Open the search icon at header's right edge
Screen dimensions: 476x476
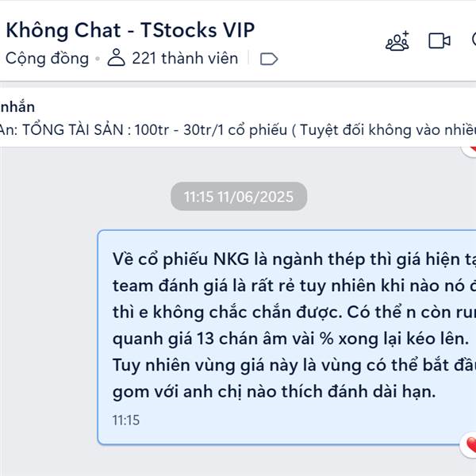(474, 40)
